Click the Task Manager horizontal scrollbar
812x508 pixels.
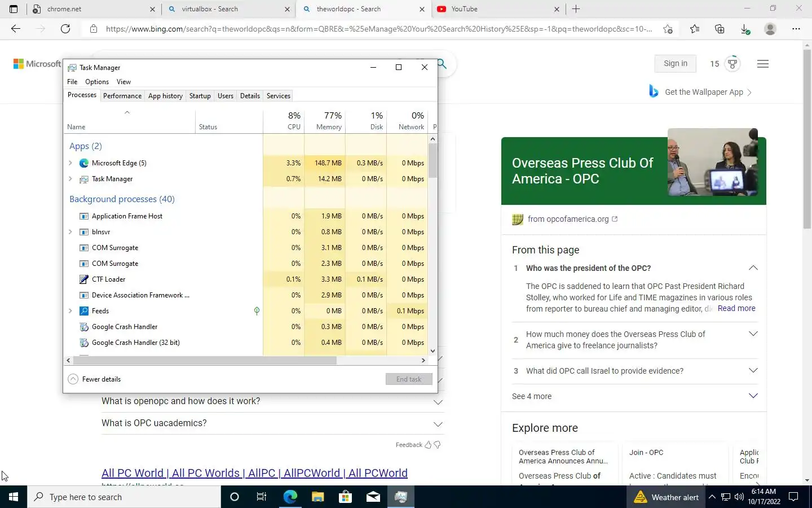(205, 360)
